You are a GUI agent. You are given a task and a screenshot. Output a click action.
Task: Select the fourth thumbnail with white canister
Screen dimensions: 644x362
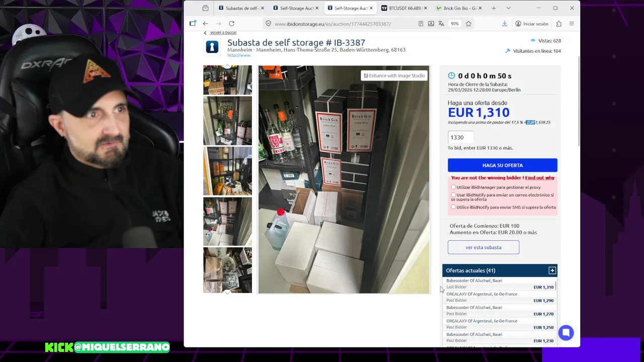tap(227, 221)
